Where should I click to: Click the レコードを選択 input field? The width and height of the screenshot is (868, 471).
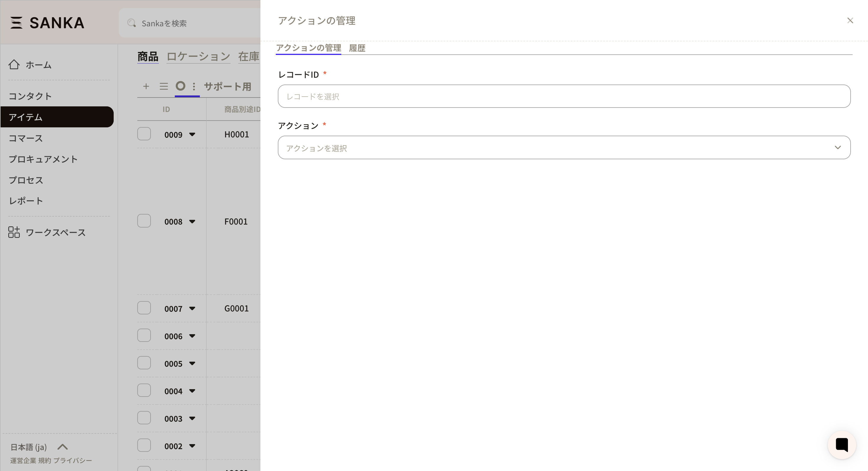tap(564, 96)
